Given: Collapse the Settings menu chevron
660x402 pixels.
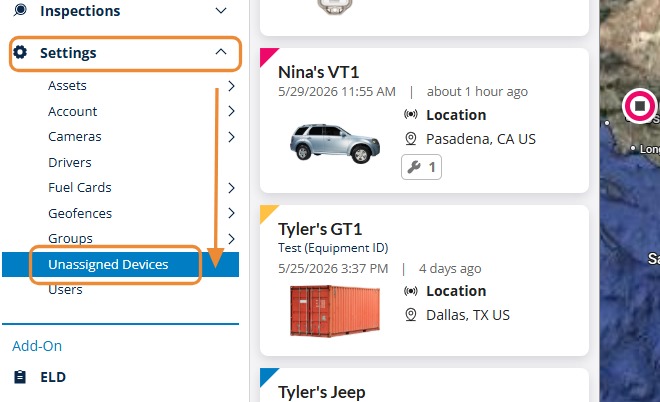Looking at the screenshot, I should pos(221,52).
